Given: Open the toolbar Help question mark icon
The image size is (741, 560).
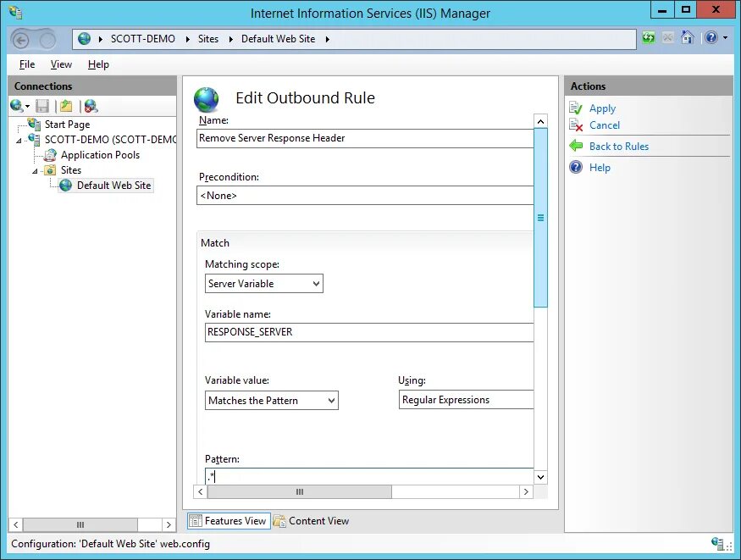Looking at the screenshot, I should [x=711, y=37].
